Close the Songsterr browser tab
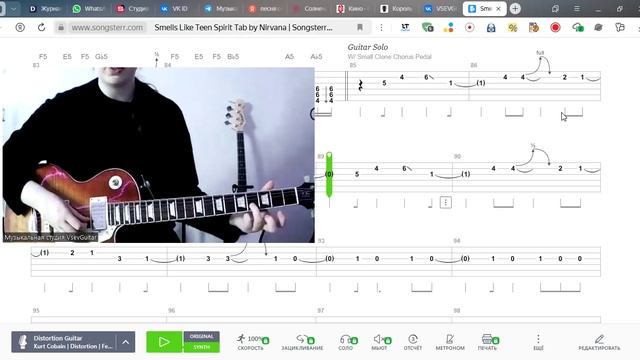640x360 pixels. click(498, 9)
